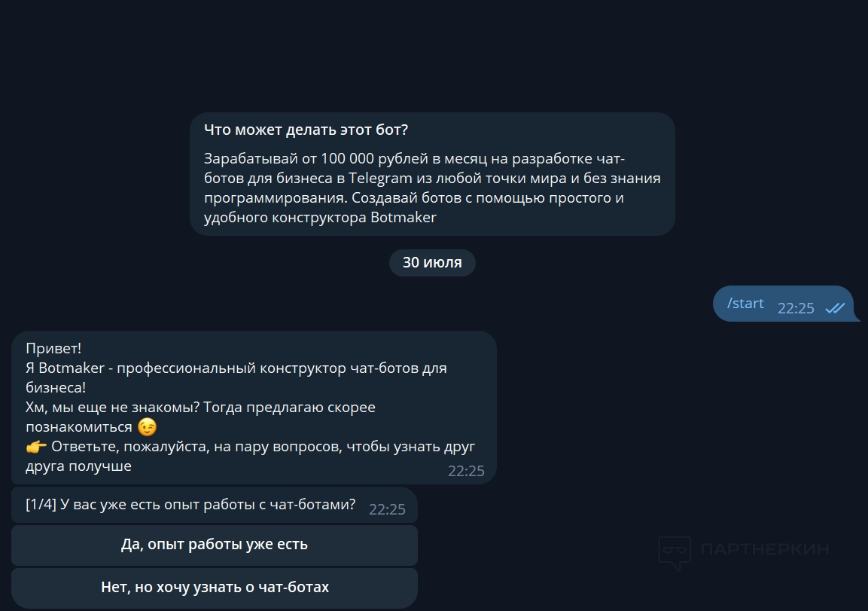The width and height of the screenshot is (868, 611).
Task: Click "Botmaker" at the end of the bot description
Action: [x=404, y=218]
